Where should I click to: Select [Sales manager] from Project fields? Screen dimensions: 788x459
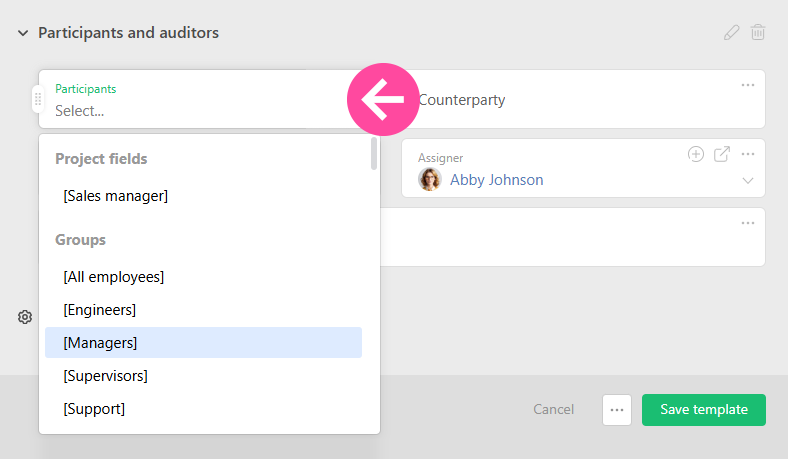point(115,196)
